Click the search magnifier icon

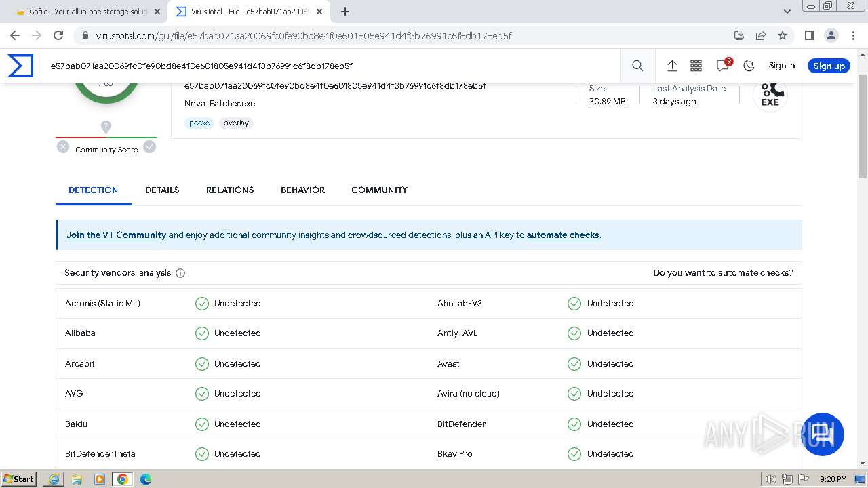(x=637, y=66)
